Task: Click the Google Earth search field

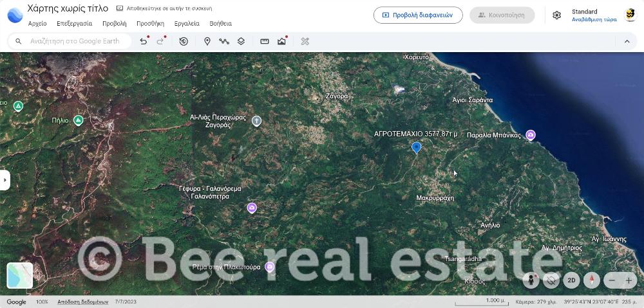Action: tap(74, 41)
